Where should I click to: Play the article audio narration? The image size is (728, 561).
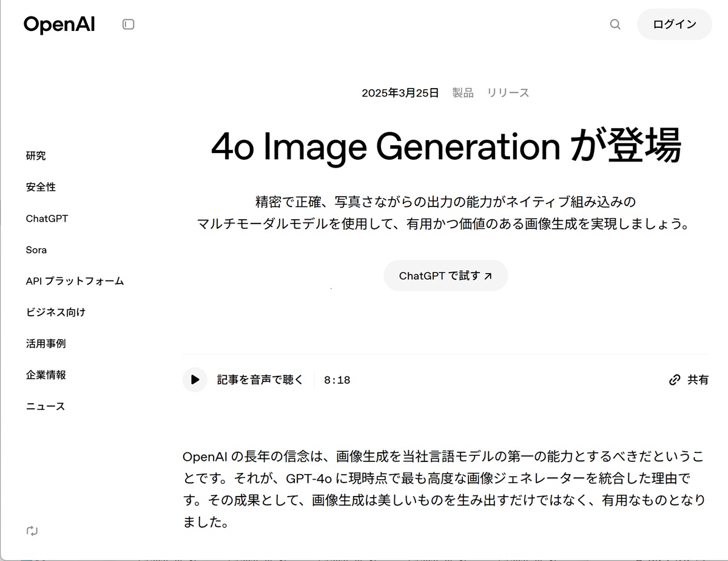click(195, 379)
